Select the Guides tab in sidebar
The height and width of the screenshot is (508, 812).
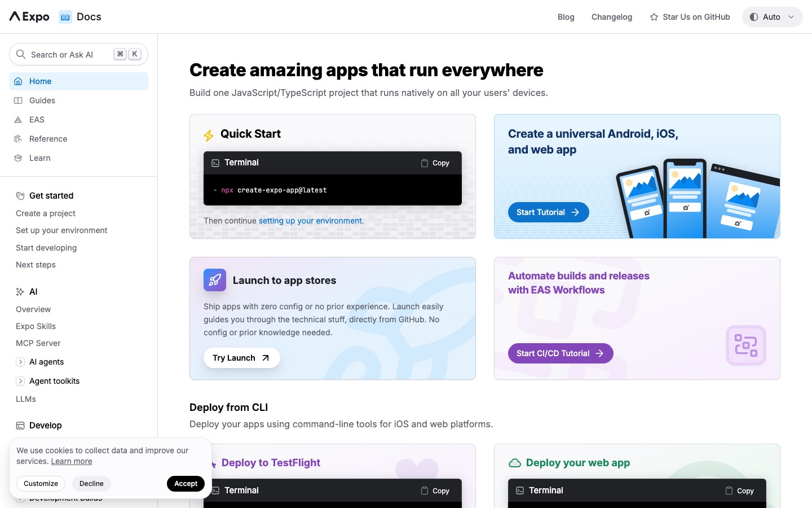pyautogui.click(x=78, y=100)
